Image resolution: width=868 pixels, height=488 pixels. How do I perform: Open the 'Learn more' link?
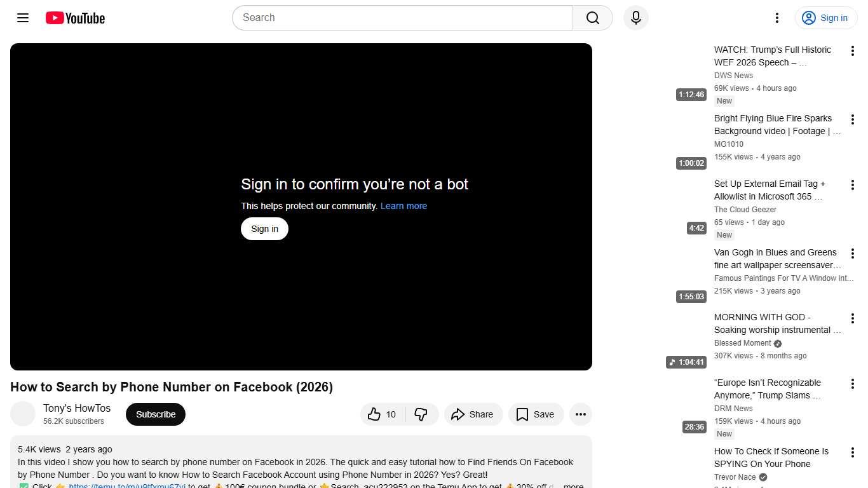[403, 206]
